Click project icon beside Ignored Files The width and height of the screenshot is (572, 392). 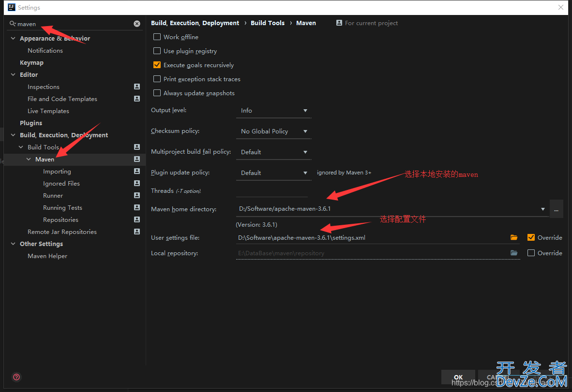(x=137, y=183)
